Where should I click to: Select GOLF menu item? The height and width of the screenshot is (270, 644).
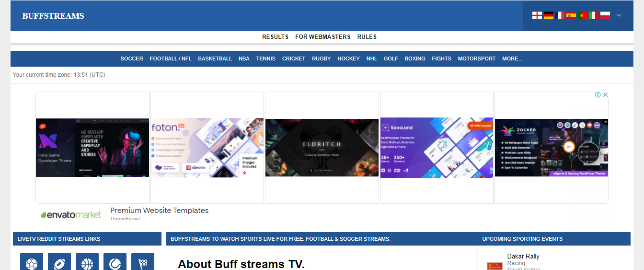pyautogui.click(x=391, y=59)
